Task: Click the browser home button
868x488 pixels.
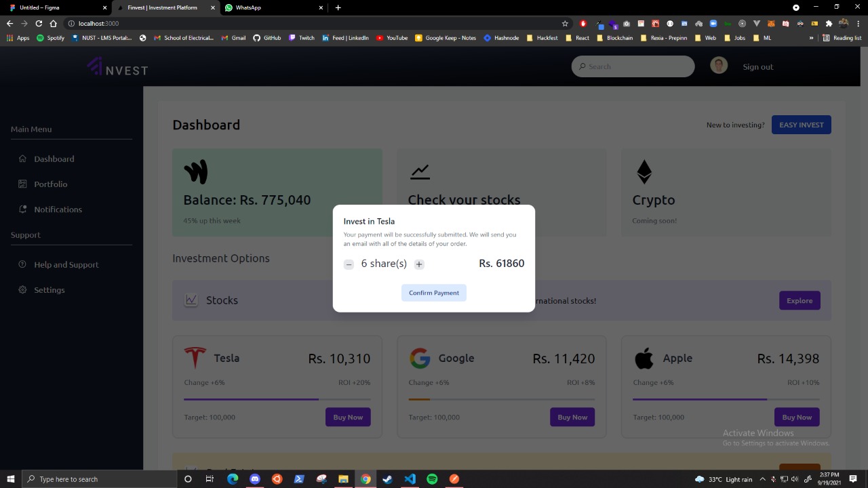Action: tap(53, 23)
